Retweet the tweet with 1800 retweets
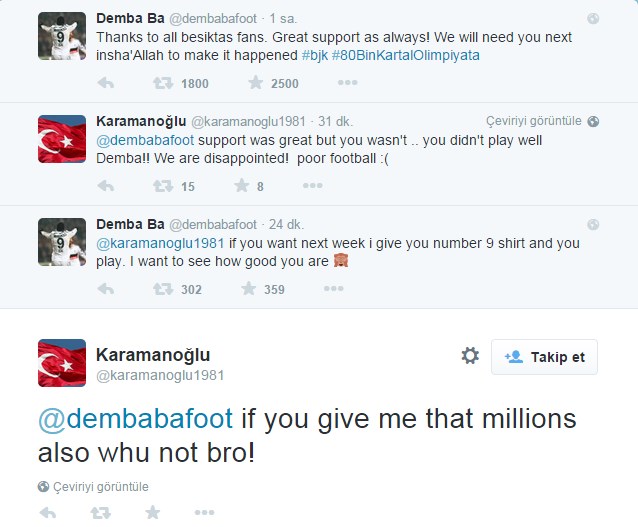The width and height of the screenshot is (638, 527). coord(163,83)
